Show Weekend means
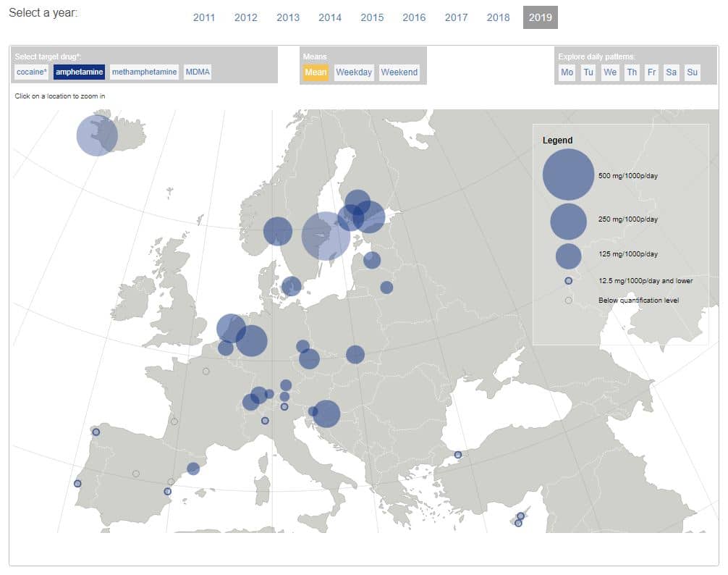This screenshot has width=728, height=575. click(399, 72)
